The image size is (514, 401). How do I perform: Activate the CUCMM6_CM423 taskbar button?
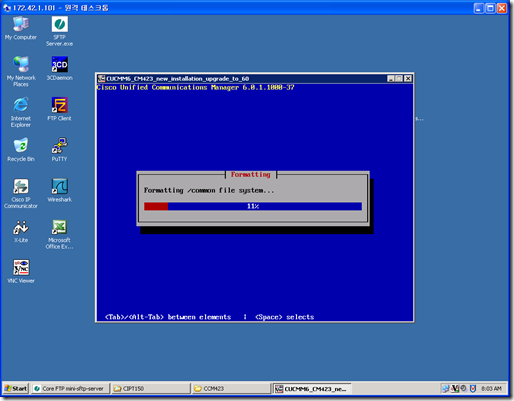pyautogui.click(x=312, y=388)
